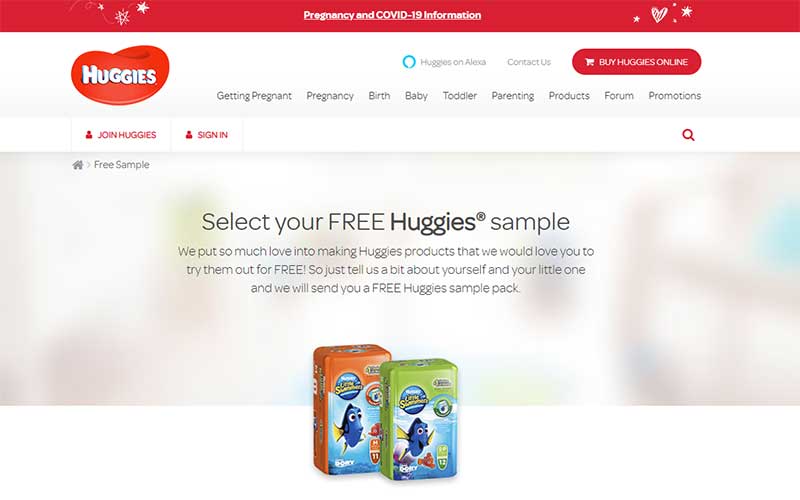Visit the Forum page
This screenshot has width=800, height=500.
[x=619, y=96]
